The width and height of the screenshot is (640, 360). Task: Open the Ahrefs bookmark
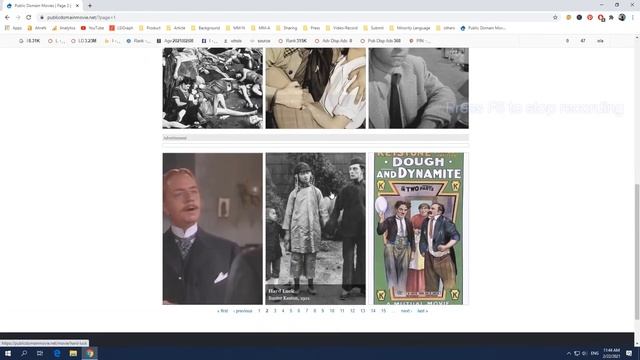[x=37, y=28]
